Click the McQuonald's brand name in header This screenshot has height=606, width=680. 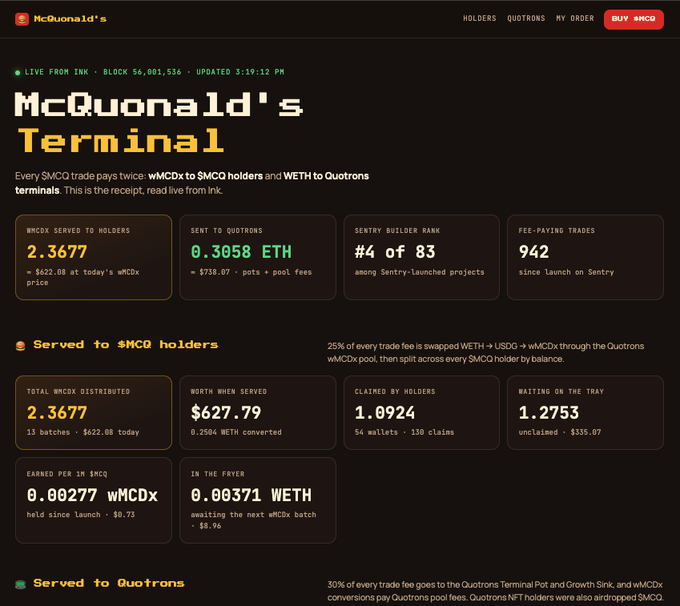click(70, 19)
